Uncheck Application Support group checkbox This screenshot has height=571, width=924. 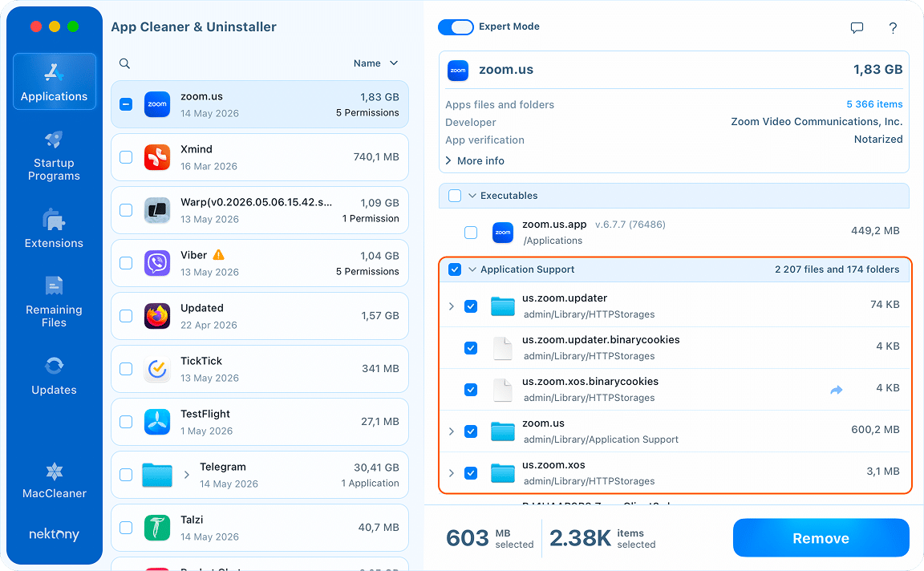455,269
